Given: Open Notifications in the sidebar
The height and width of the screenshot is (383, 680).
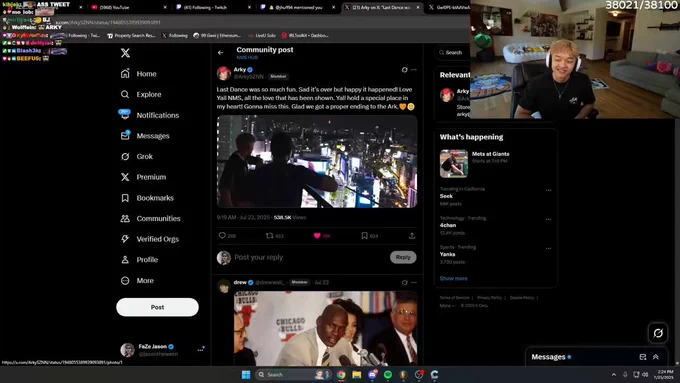Looking at the screenshot, I should (150, 115).
